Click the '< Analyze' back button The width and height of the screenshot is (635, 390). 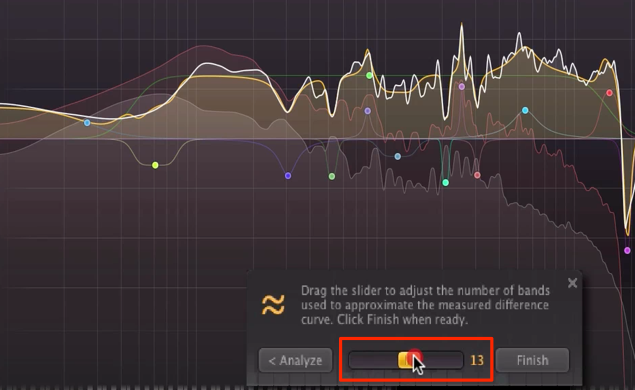click(x=295, y=360)
